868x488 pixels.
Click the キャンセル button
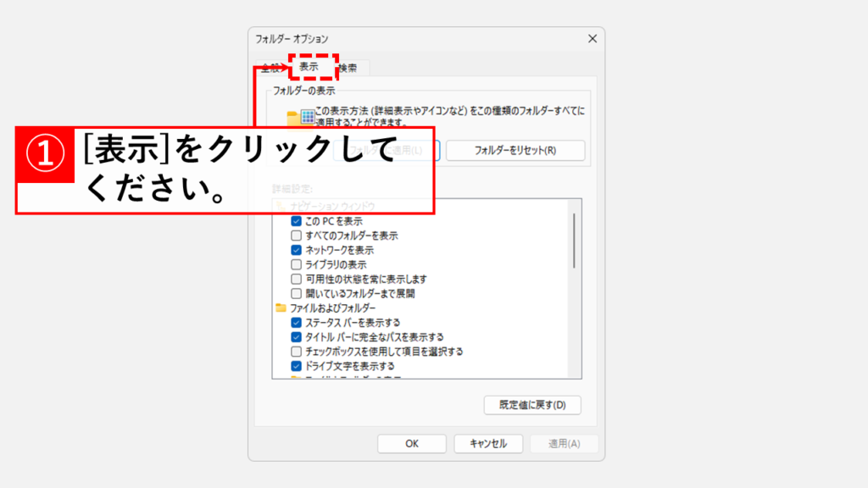(x=487, y=443)
